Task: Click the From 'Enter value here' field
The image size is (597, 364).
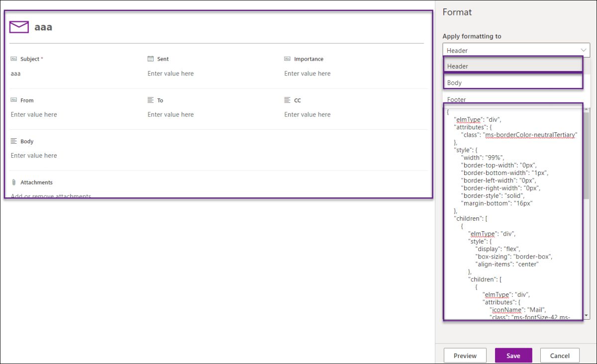Action: click(34, 114)
